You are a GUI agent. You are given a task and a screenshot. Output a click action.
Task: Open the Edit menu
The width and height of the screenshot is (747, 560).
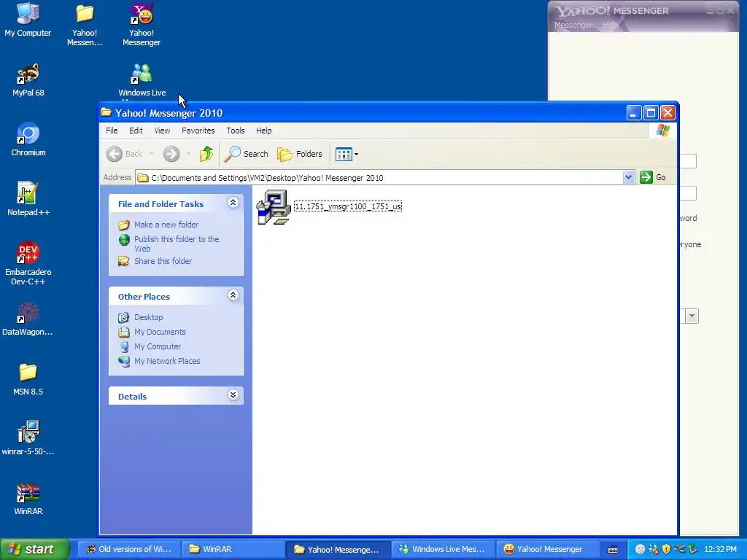[136, 131]
